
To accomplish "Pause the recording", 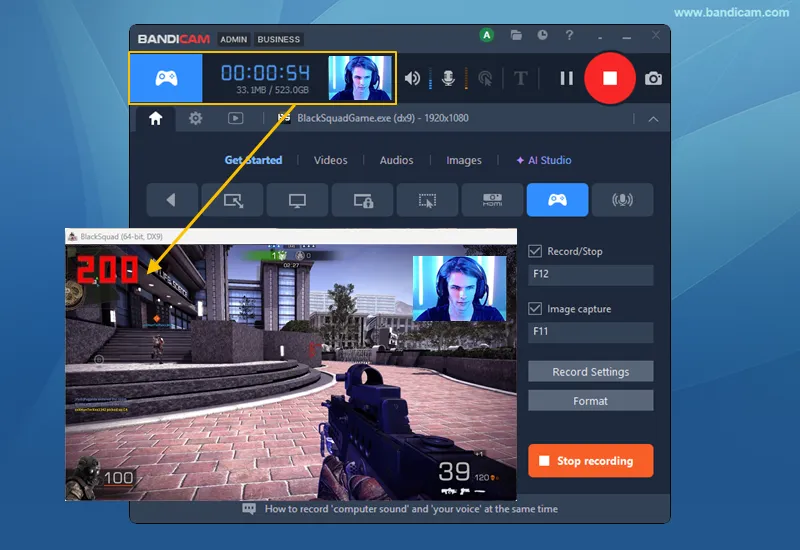I will tap(566, 78).
